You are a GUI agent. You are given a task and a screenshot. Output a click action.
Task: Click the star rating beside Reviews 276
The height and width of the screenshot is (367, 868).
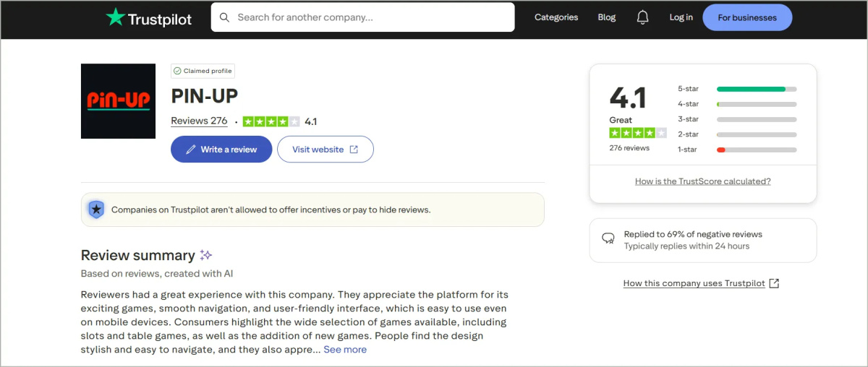tap(271, 121)
